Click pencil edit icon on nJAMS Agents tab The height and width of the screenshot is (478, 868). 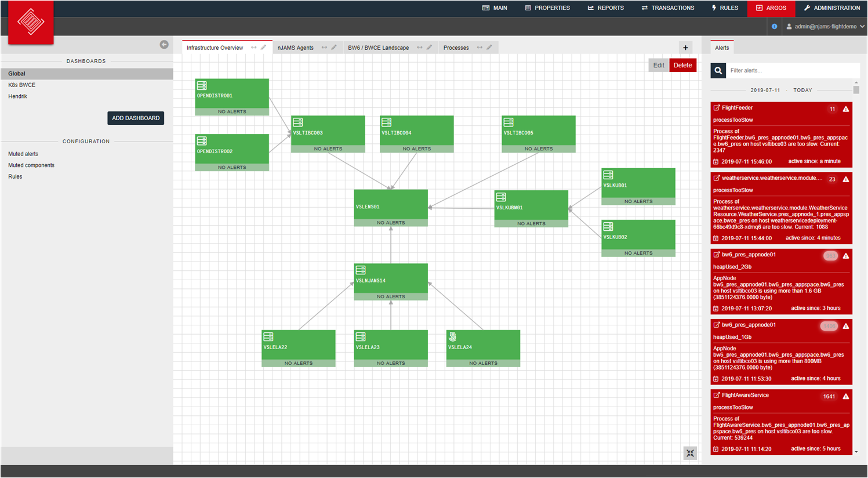click(334, 48)
